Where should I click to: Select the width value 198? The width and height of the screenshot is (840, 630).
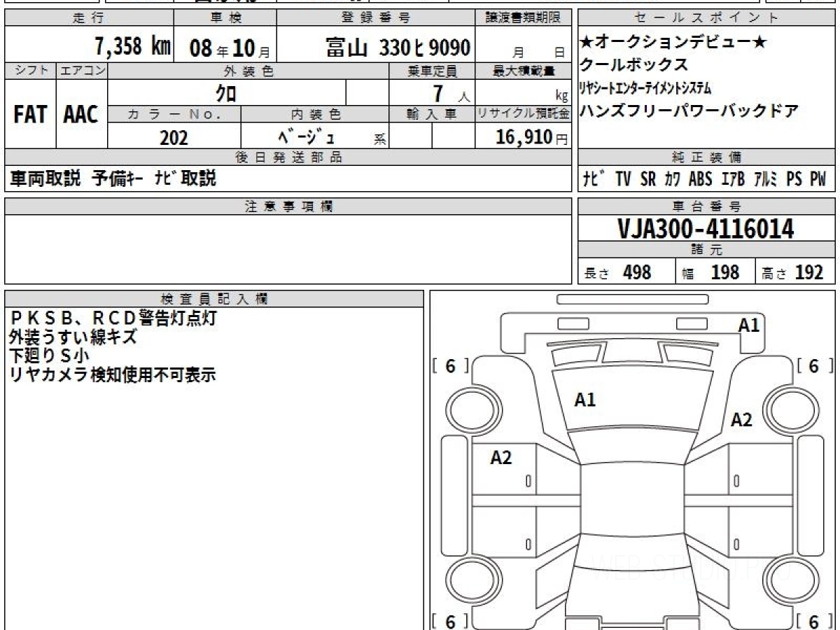[724, 272]
